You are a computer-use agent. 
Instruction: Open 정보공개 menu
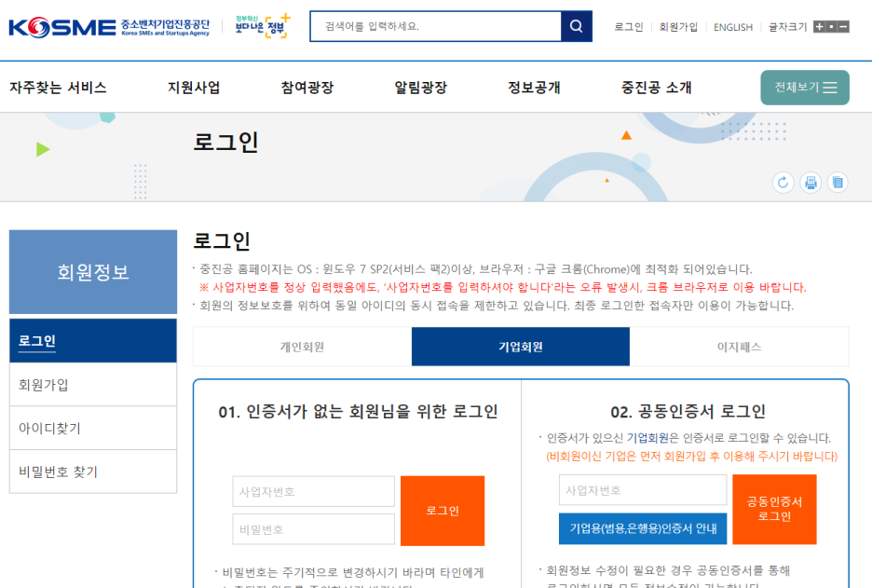coord(534,88)
